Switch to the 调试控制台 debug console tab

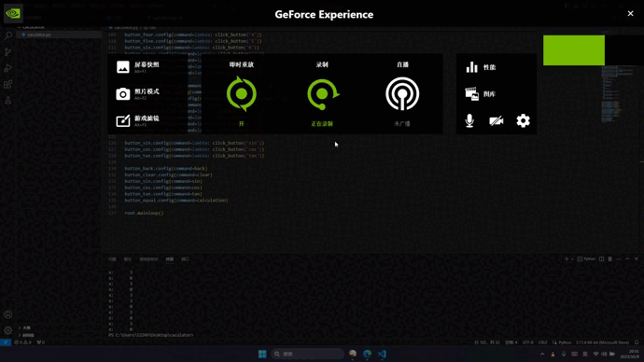[148, 259]
